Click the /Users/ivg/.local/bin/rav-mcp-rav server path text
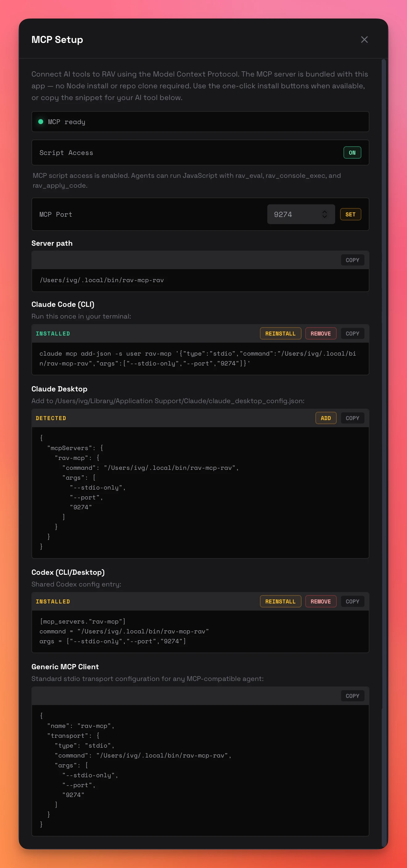Image resolution: width=407 pixels, height=868 pixels. tap(102, 280)
